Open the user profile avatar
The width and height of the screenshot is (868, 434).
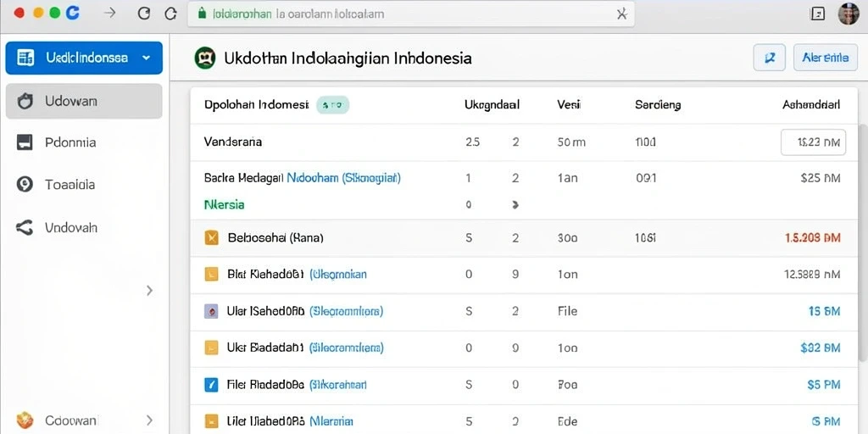tap(848, 14)
